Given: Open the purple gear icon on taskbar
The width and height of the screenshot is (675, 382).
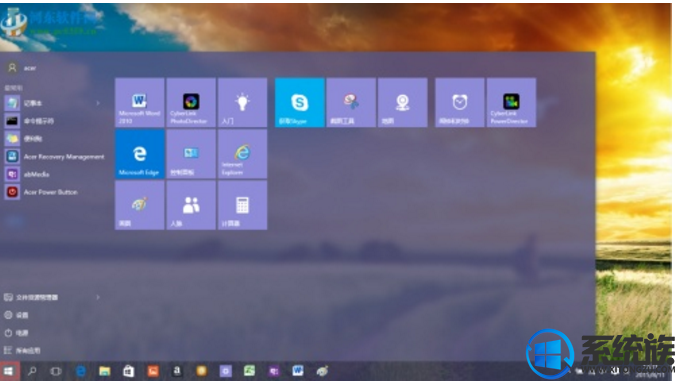Looking at the screenshot, I should pyautogui.click(x=226, y=371).
